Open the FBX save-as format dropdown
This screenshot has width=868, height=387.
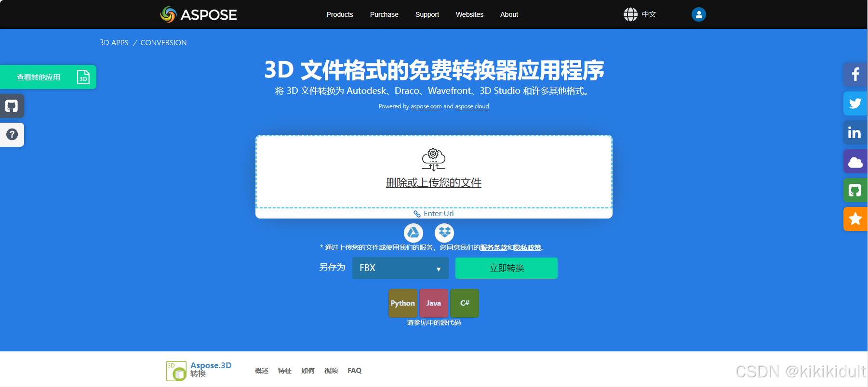tap(401, 268)
